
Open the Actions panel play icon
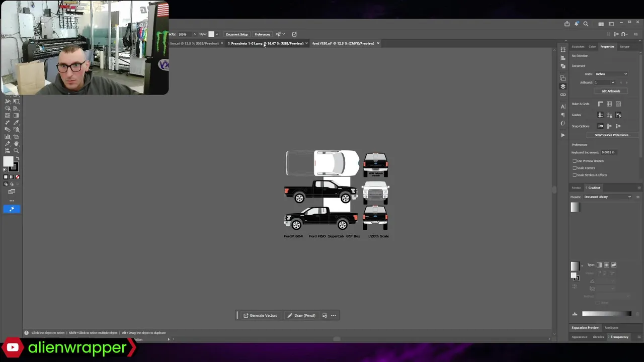click(x=563, y=135)
